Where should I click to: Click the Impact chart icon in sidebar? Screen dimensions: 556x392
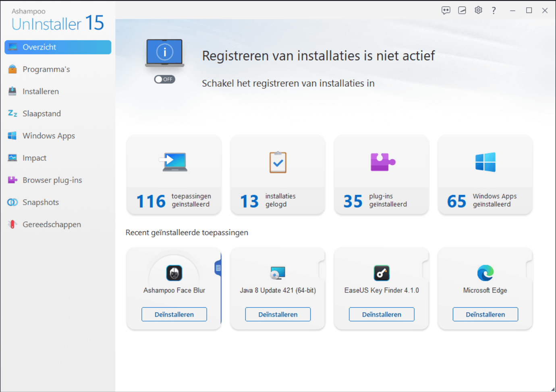(12, 158)
